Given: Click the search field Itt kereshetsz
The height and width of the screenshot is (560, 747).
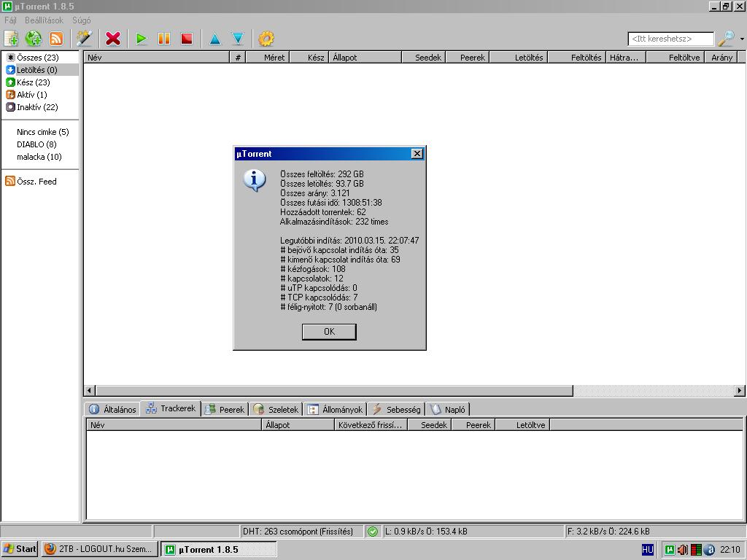Looking at the screenshot, I should [671, 39].
